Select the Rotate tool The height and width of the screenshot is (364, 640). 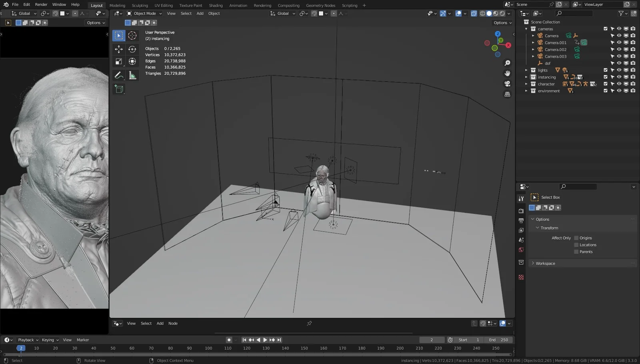click(132, 49)
